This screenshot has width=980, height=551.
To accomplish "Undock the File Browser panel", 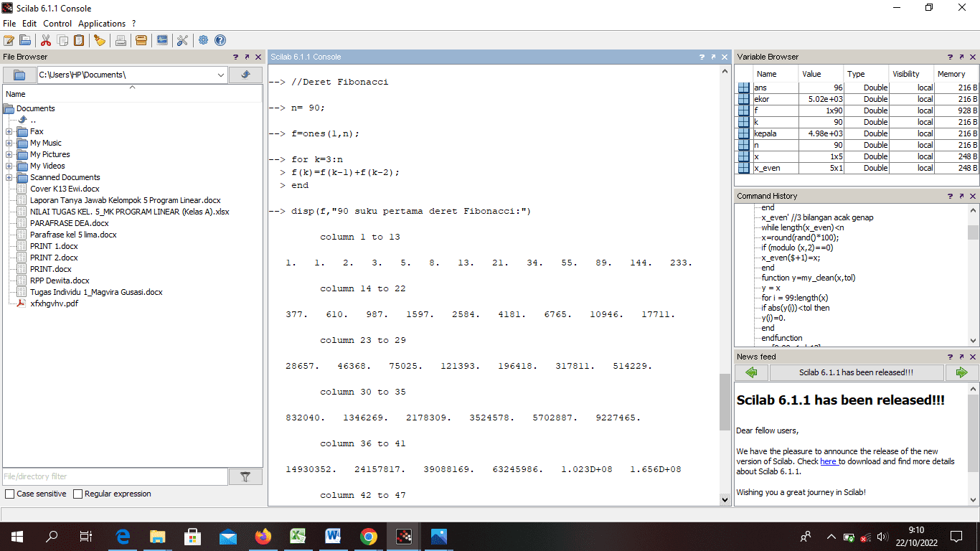I will [247, 57].
